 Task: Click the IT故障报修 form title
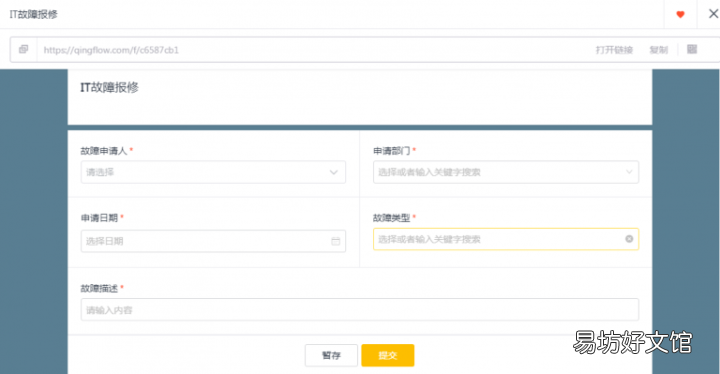point(109,87)
